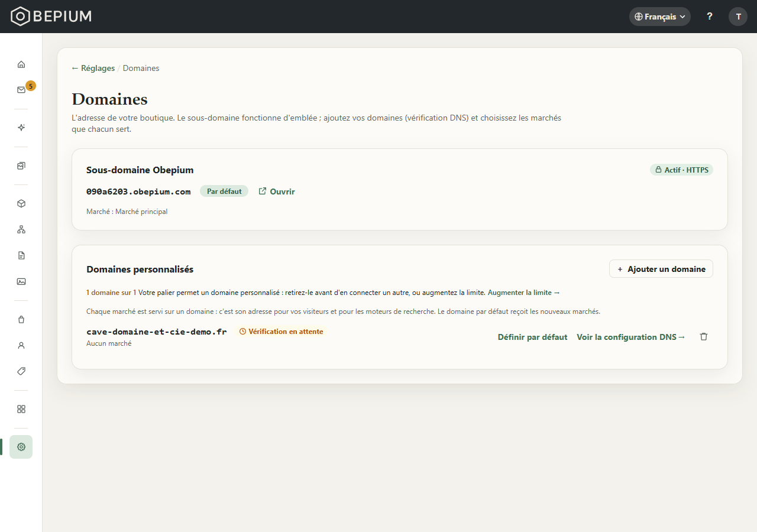
Task: Open the sparkle AI assistant icon
Action: pyautogui.click(x=21, y=128)
